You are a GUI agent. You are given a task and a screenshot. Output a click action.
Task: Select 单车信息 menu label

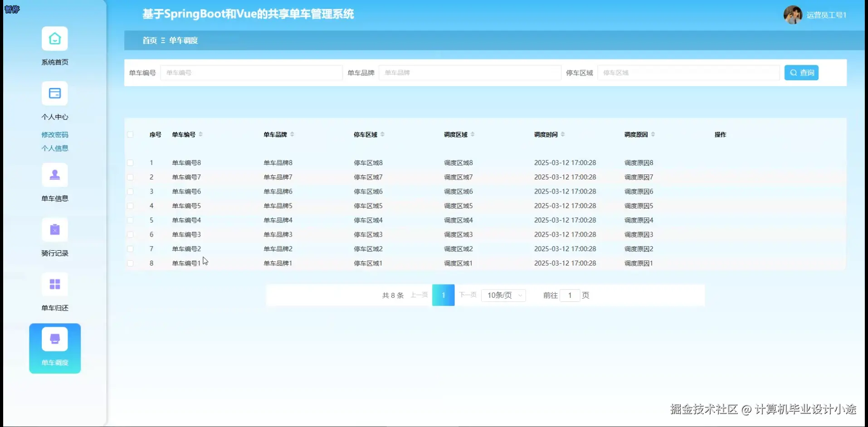pyautogui.click(x=55, y=199)
